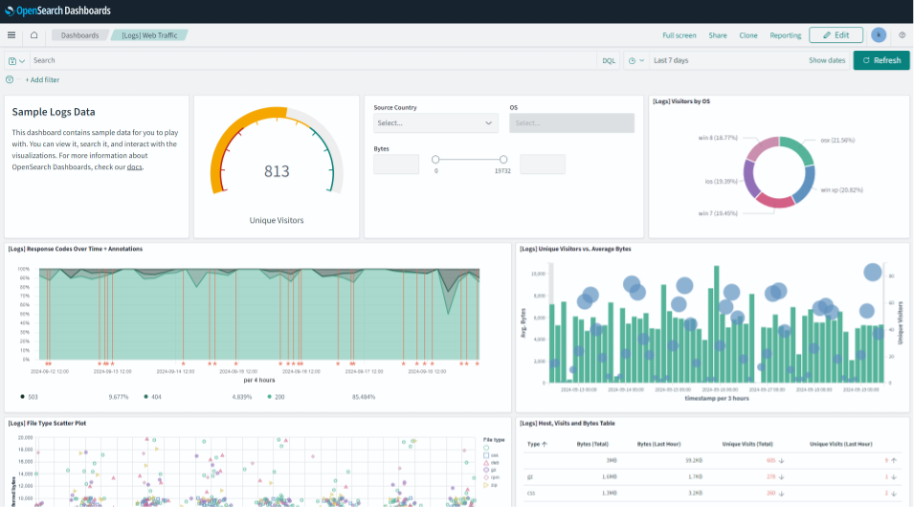Click the filter options icon beside Add filter
This screenshot has width=914, height=508.
[x=10, y=80]
